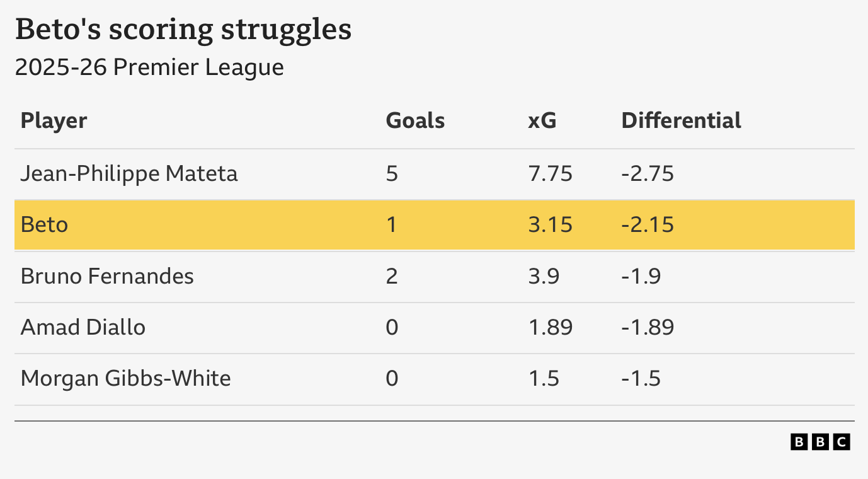
Task: Click Beto's xG value 3.15
Action: point(550,224)
